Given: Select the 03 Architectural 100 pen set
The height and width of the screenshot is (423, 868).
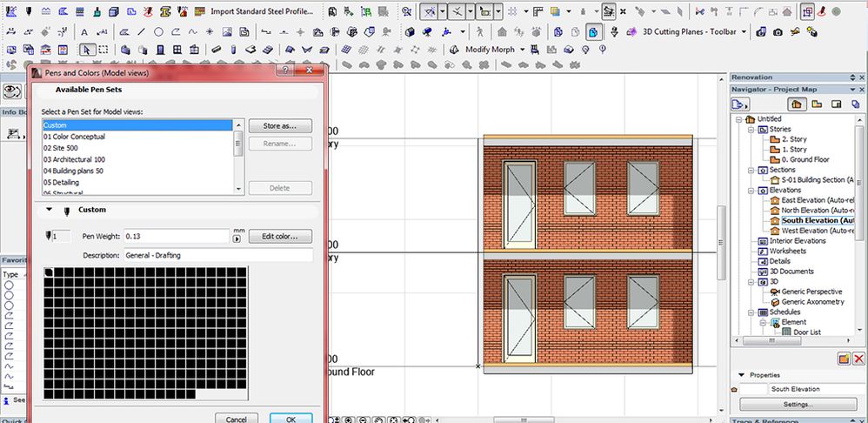Looking at the screenshot, I should (x=75, y=159).
